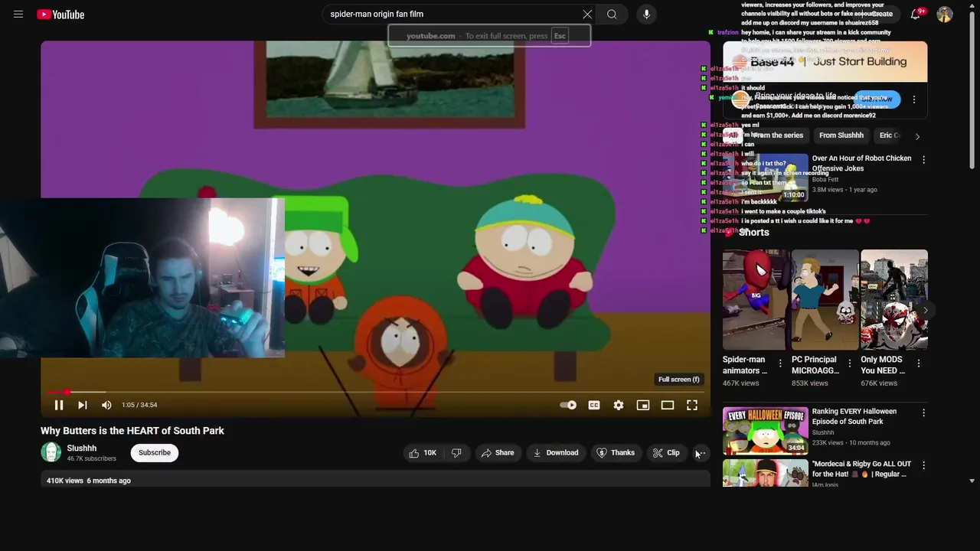Pause the video playback
The image size is (980, 551).
tap(59, 405)
